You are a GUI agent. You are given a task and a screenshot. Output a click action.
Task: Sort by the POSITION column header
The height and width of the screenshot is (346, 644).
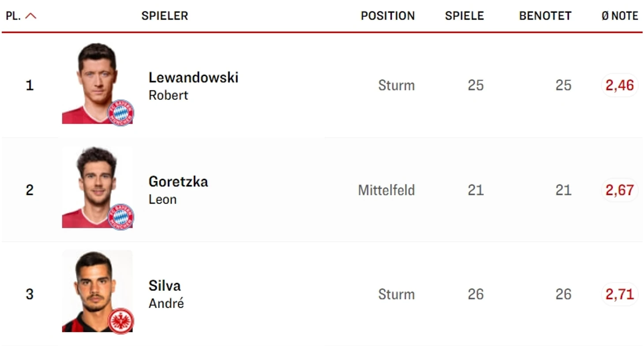[x=388, y=16]
